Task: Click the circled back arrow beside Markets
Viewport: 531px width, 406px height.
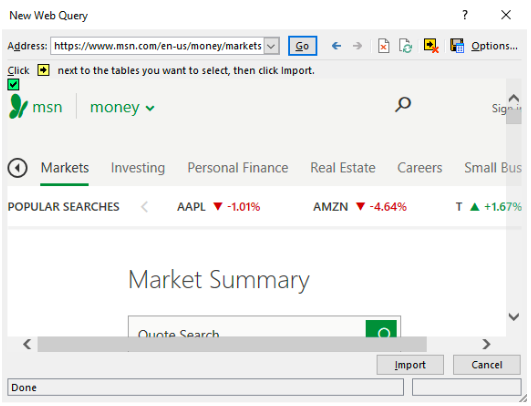Action: click(17, 168)
